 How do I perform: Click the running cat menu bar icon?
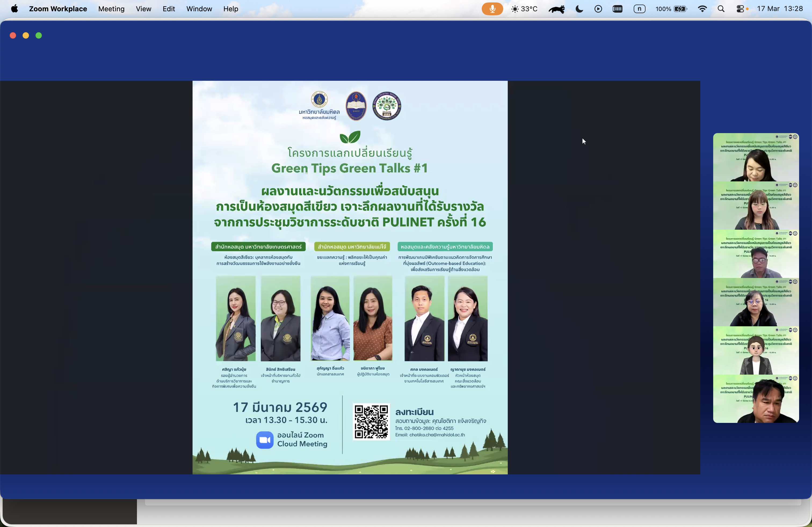[556, 9]
